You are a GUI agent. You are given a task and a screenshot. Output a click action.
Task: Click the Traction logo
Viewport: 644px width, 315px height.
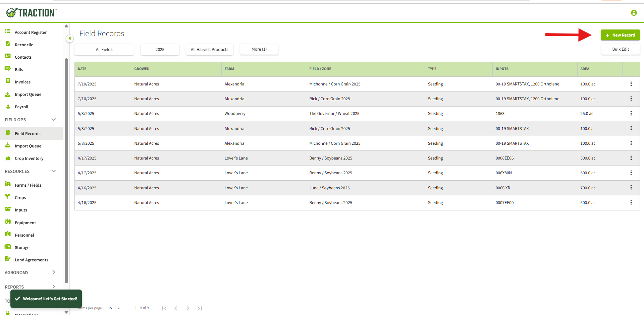31,13
